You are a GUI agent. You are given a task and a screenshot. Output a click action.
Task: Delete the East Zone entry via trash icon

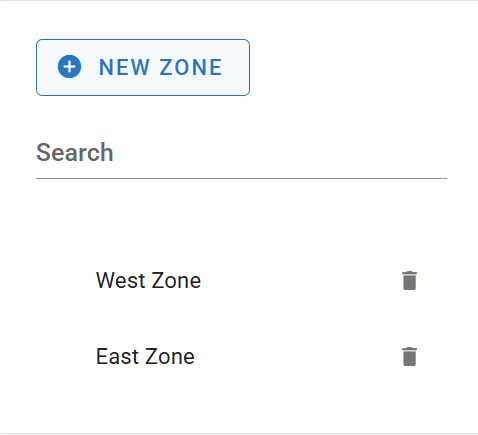point(409,357)
